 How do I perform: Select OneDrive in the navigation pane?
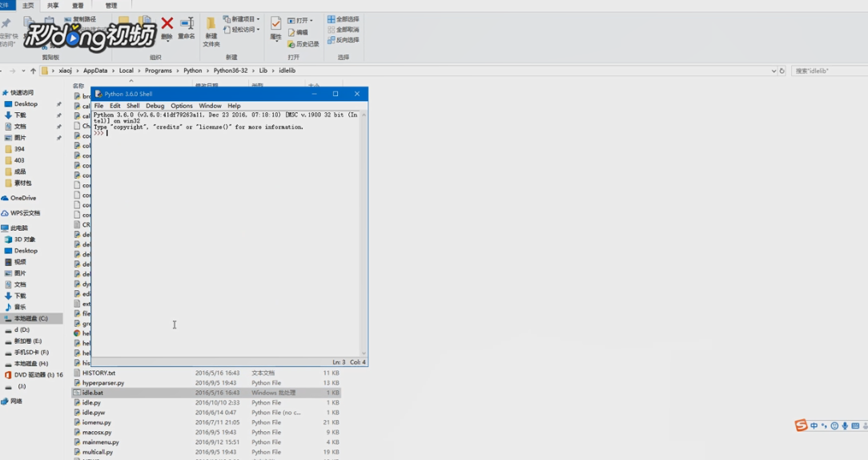tap(19, 198)
